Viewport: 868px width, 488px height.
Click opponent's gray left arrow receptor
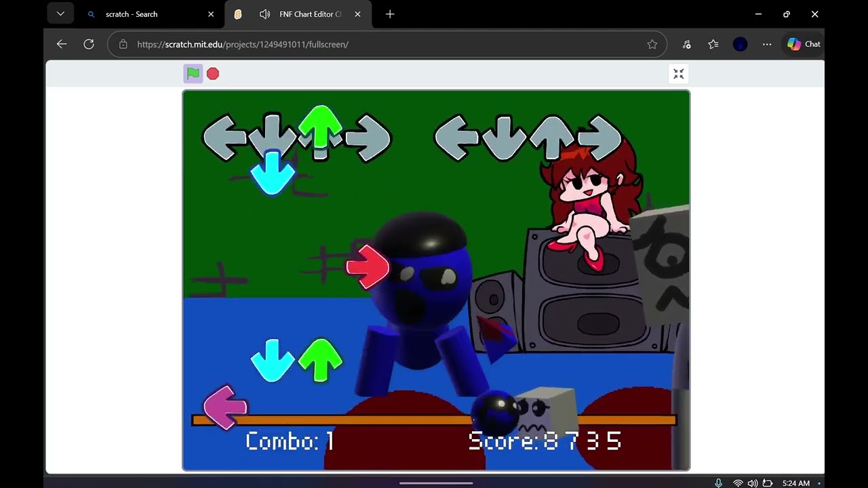(224, 138)
